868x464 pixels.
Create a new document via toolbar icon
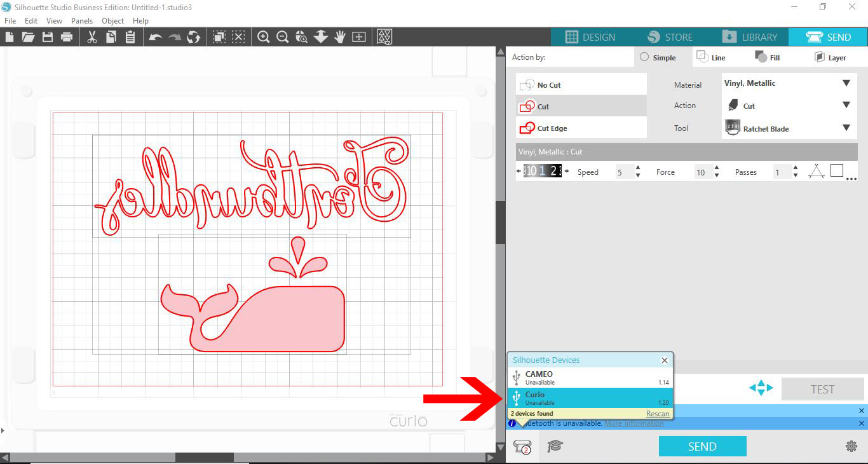click(10, 37)
